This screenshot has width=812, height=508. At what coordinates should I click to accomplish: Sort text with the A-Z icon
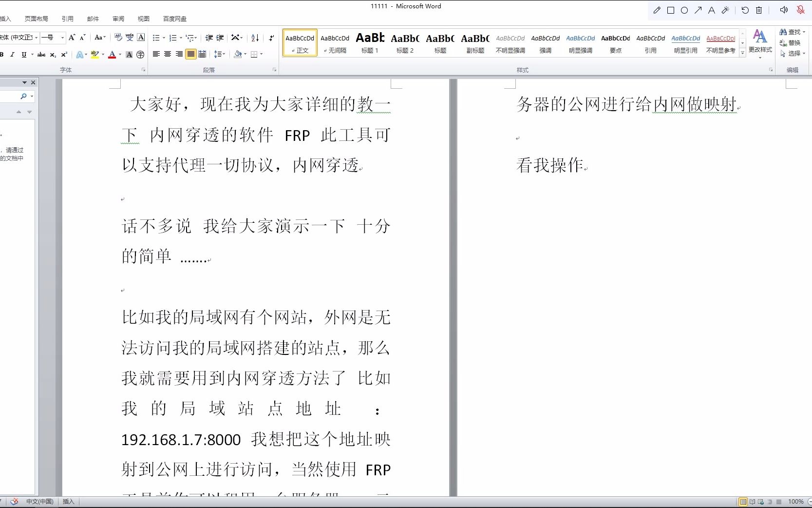pos(255,38)
